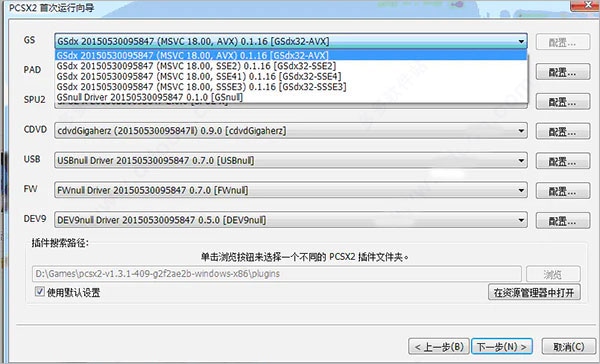The height and width of the screenshot is (364, 600).
Task: Choose the GSdx32-SSE2 plugin entry
Action: [x=291, y=66]
